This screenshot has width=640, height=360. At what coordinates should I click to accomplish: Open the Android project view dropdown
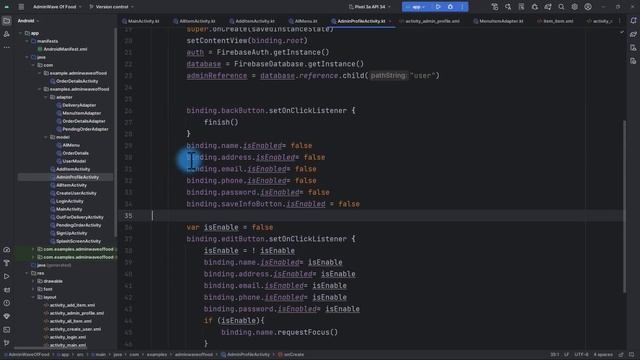(x=28, y=21)
